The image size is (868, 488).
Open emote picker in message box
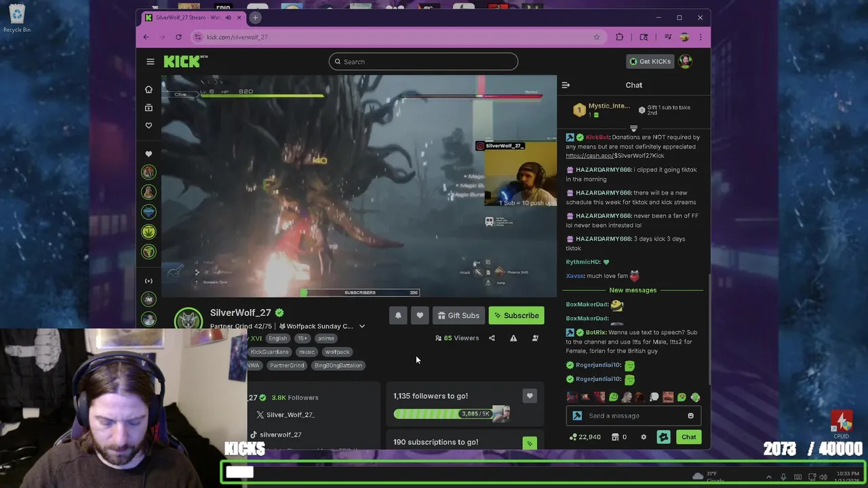(691, 416)
